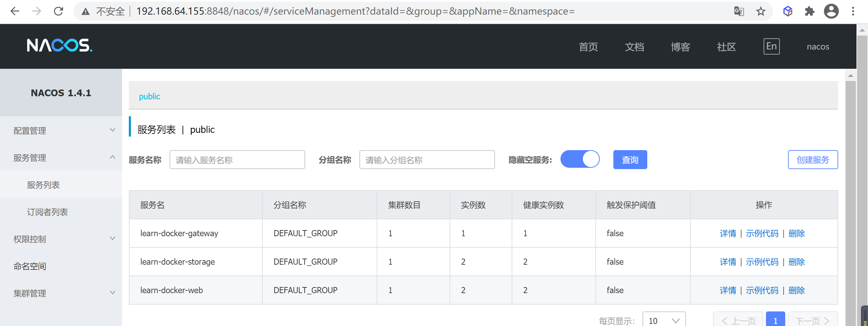Open the extensions puzzle icon
Viewport: 868px width, 326px height.
[x=810, y=11]
